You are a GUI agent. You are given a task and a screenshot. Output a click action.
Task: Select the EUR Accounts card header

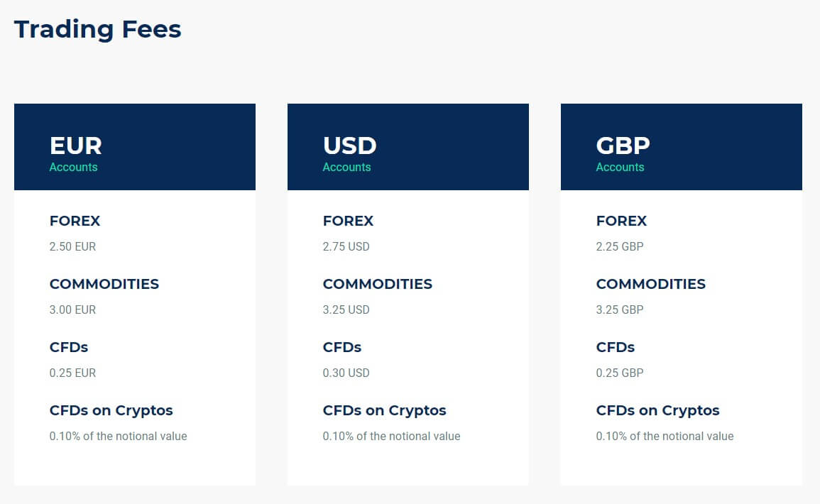(135, 147)
